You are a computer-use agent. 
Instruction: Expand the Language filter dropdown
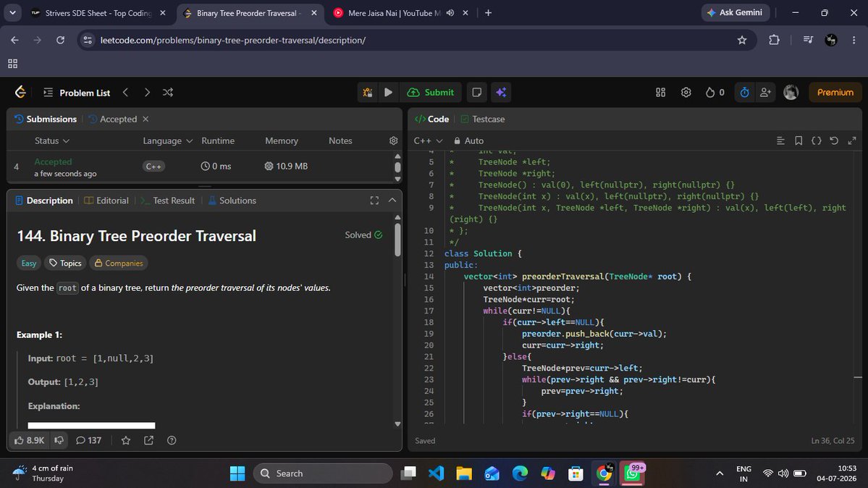168,140
